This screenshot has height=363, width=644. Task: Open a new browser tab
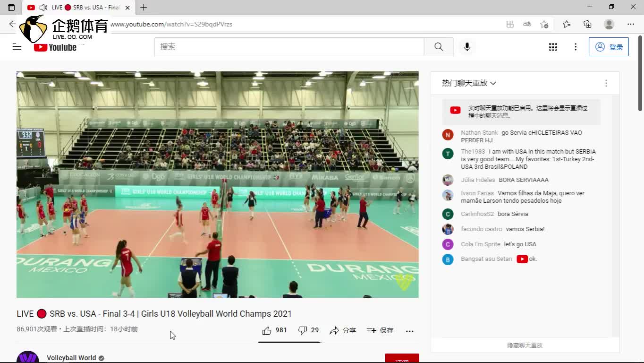(x=144, y=8)
